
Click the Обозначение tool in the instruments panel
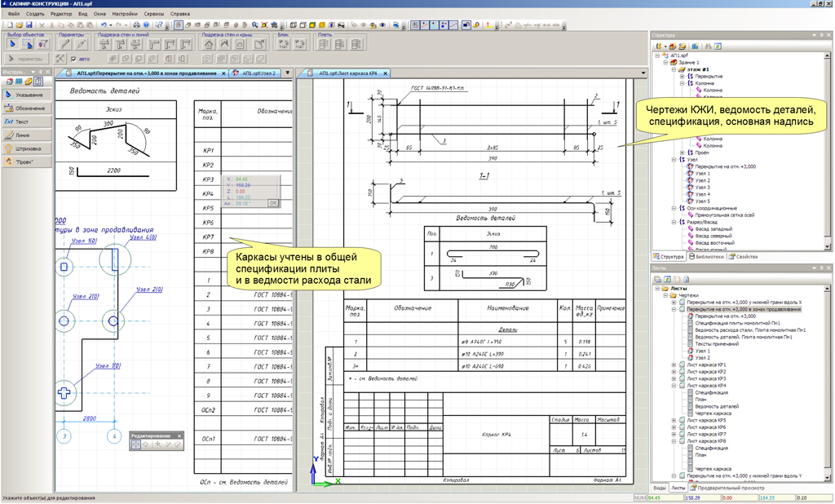pos(26,108)
